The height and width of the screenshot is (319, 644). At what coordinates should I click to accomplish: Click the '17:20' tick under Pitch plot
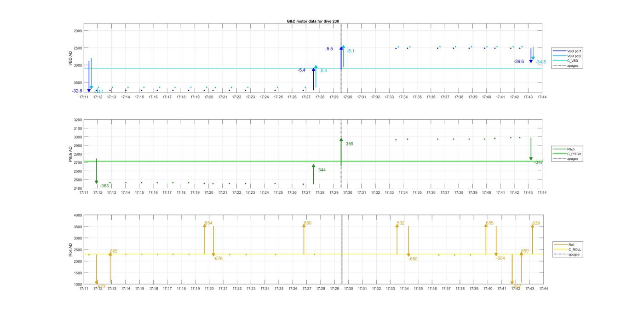pos(209,192)
